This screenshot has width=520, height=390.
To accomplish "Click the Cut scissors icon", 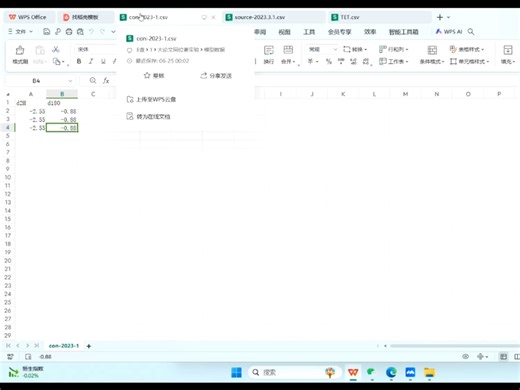I will click(56, 50).
